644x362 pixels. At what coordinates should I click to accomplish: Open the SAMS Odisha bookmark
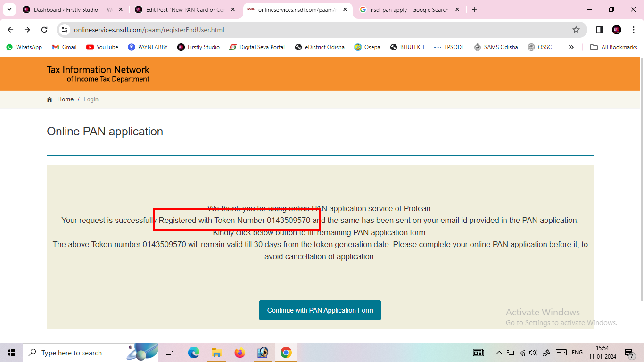pyautogui.click(x=495, y=47)
